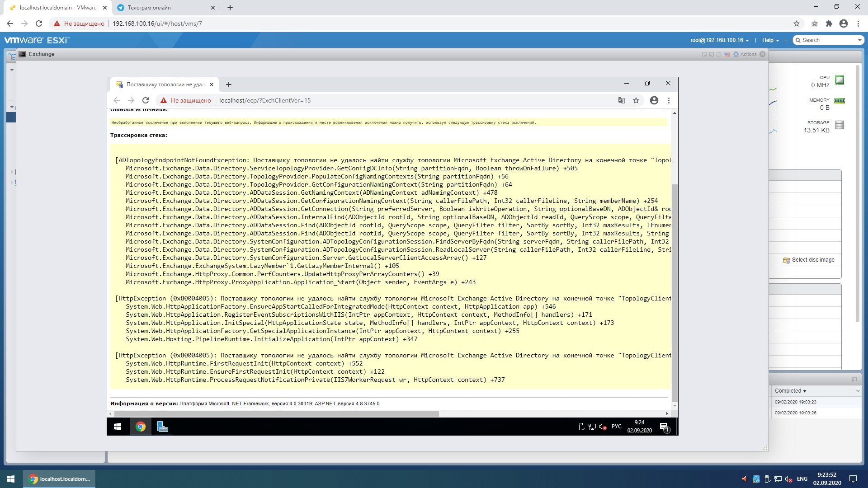868x488 pixels.
Task: Go back in the VM's Chrome browser
Action: point(117,100)
